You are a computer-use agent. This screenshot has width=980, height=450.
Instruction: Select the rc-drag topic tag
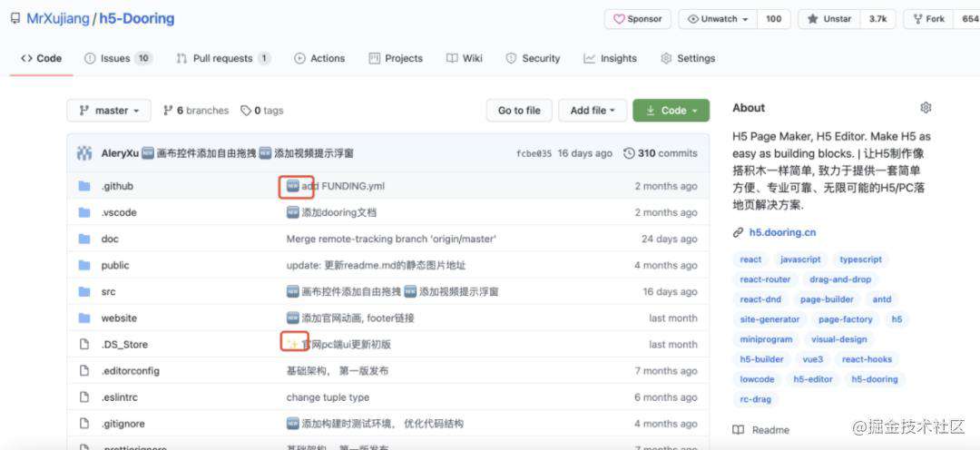coord(756,399)
